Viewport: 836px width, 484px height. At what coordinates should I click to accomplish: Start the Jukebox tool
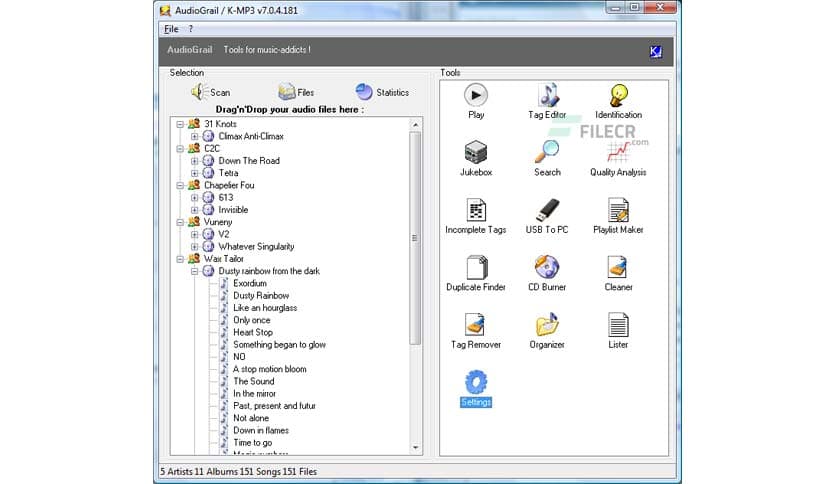(476, 158)
